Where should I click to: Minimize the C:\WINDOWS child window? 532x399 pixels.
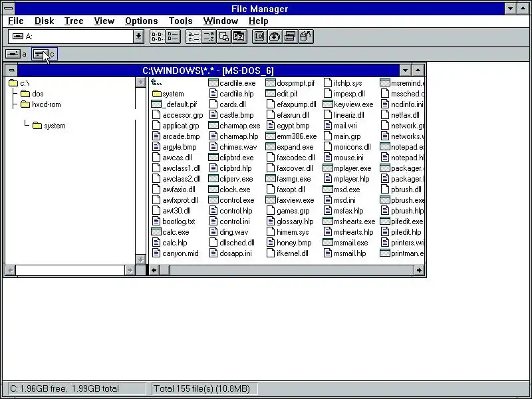click(405, 70)
